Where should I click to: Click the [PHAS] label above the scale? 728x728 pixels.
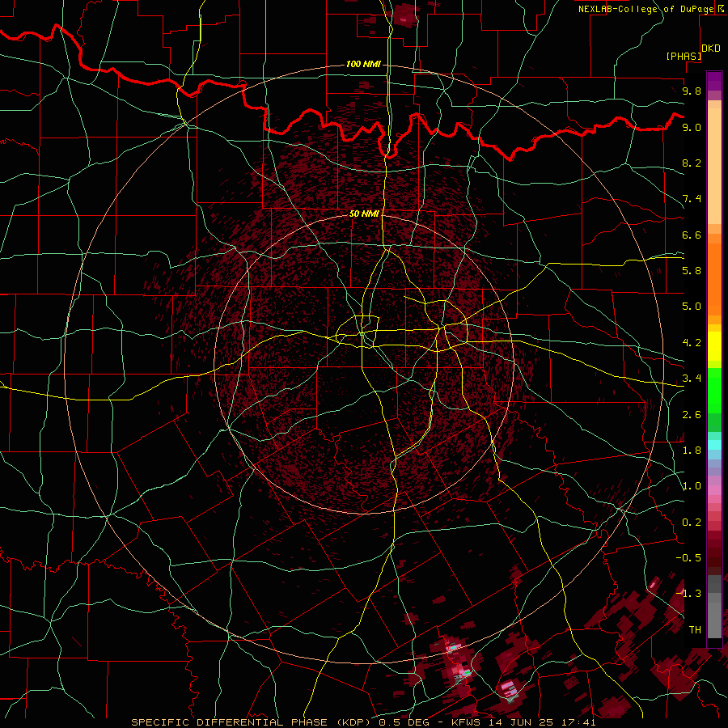click(684, 56)
